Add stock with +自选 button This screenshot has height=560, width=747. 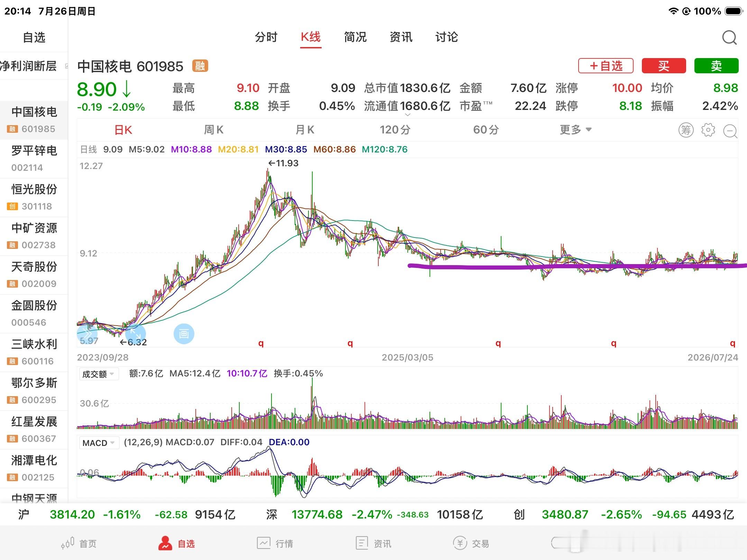[x=606, y=66]
